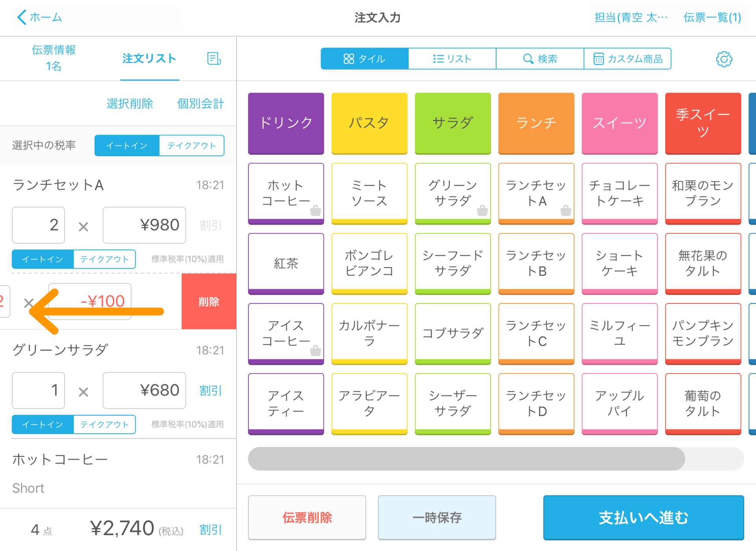Open the 伝票情報 1名 tab

(x=54, y=58)
